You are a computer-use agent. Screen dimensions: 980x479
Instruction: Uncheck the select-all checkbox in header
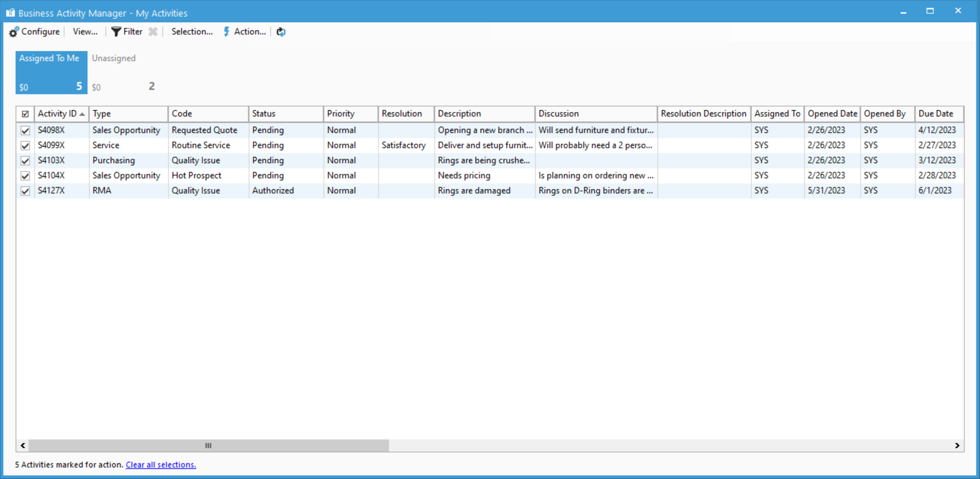coord(25,114)
